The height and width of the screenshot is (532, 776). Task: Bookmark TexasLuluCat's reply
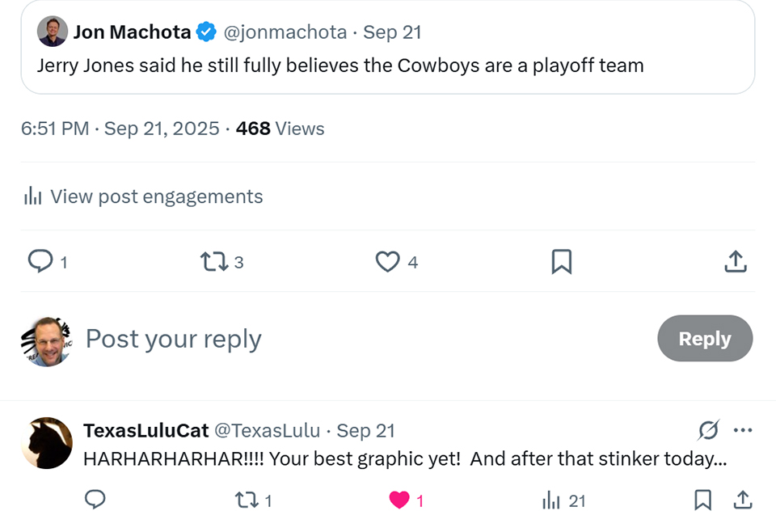point(703,500)
